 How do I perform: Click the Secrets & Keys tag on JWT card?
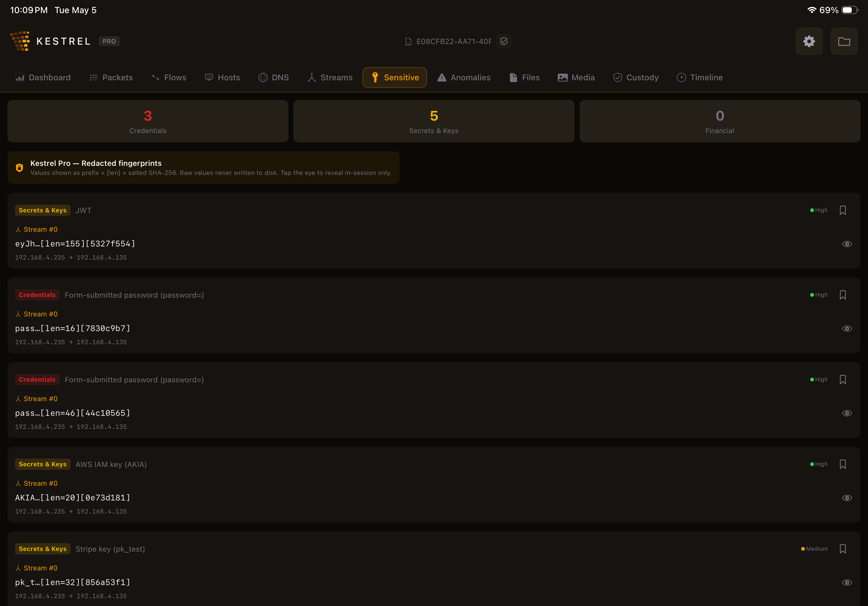tap(43, 210)
